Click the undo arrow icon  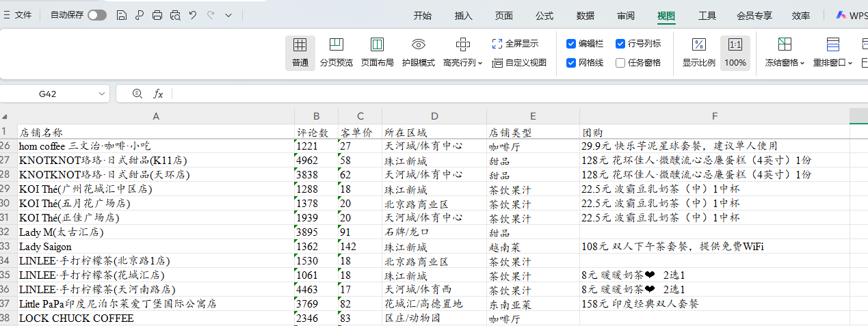[x=193, y=15]
